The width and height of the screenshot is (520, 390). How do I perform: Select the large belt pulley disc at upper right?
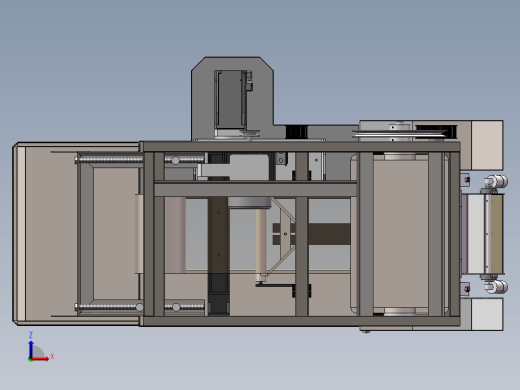point(400,134)
